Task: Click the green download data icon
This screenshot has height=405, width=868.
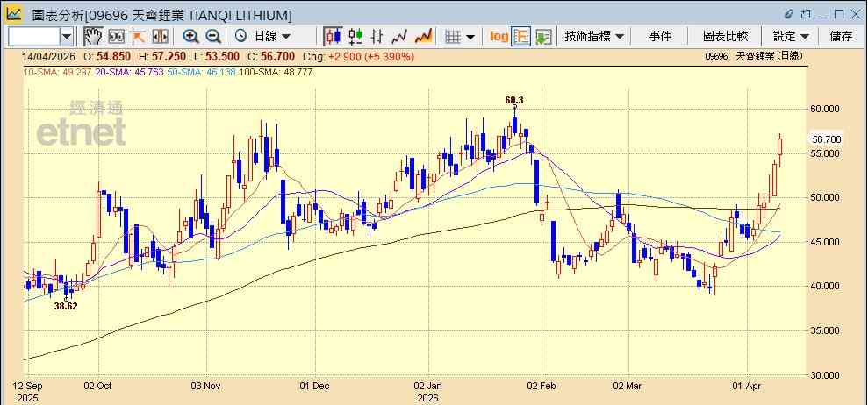Action: point(543,37)
